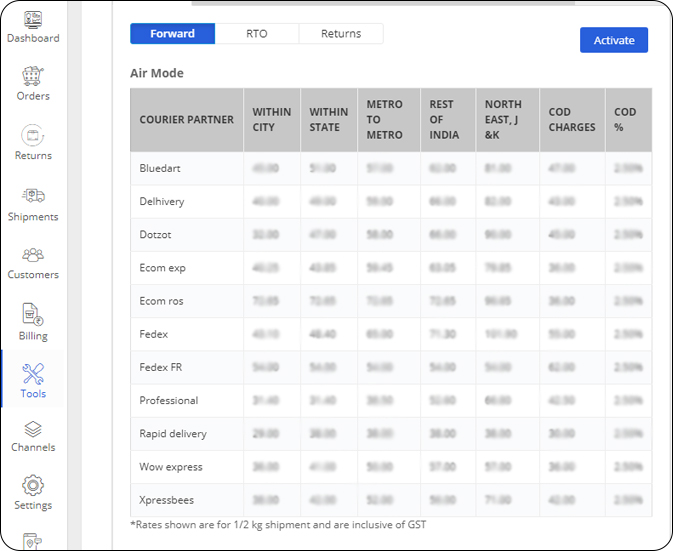The height and width of the screenshot is (551, 673).
Task: Click the WITHIN CITY column header
Action: click(x=272, y=120)
